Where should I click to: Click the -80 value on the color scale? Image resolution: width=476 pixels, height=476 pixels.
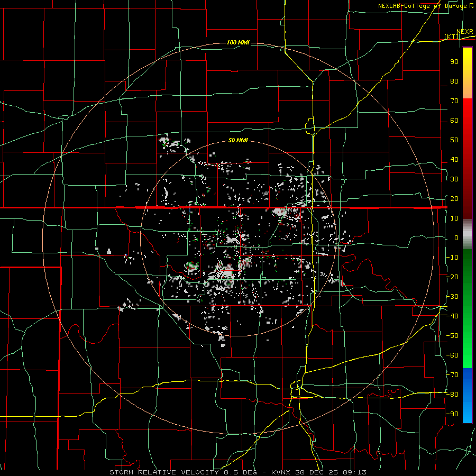(452, 395)
